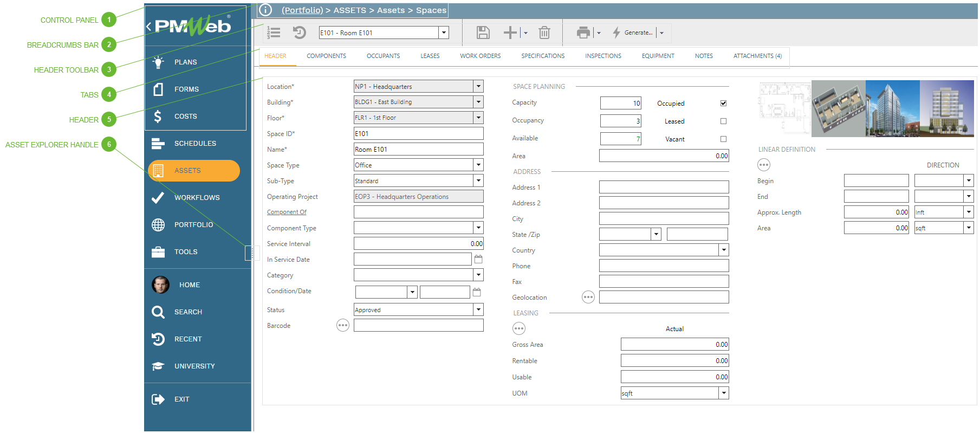Screen dimensions: 980x433
Task: Click the numbered list view icon
Action: coord(274,33)
